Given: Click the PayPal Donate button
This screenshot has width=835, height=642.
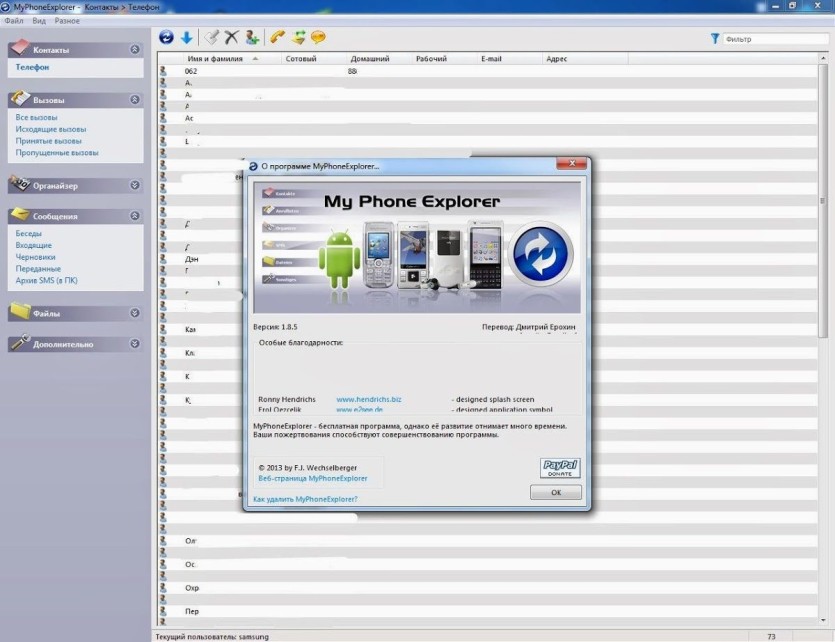Looking at the screenshot, I should pos(560,468).
